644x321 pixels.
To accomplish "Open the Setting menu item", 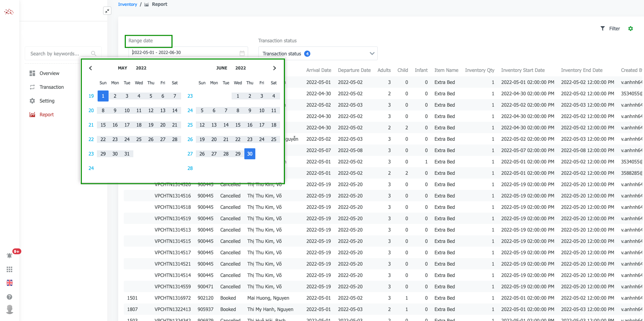I will point(47,101).
